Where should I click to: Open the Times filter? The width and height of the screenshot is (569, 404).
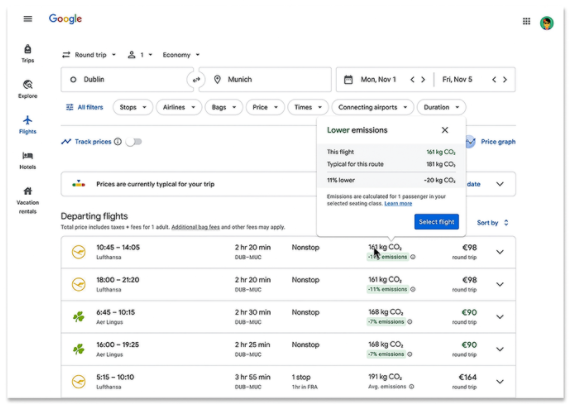(308, 107)
